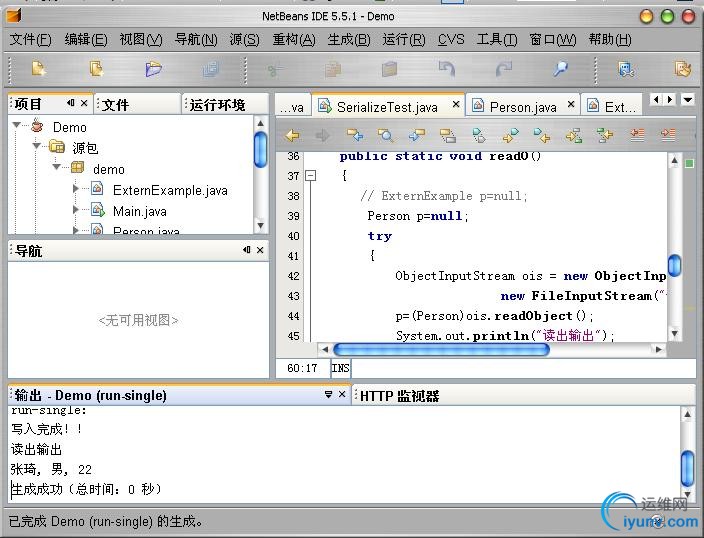This screenshot has height=538, width=704.
Task: Click the Demo project coffee cup icon
Action: [38, 126]
